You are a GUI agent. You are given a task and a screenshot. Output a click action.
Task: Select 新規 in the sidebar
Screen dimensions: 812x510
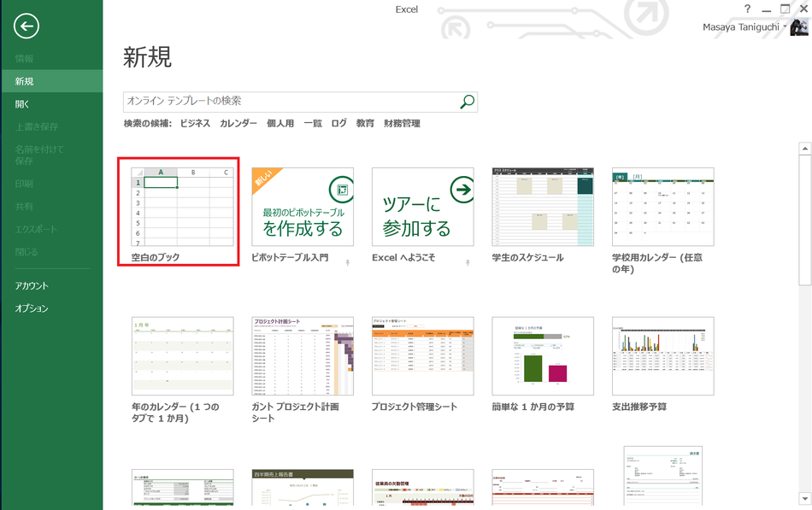tap(51, 81)
